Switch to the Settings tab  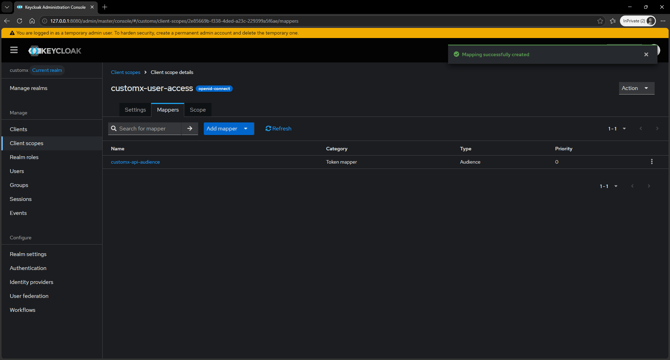tap(135, 110)
